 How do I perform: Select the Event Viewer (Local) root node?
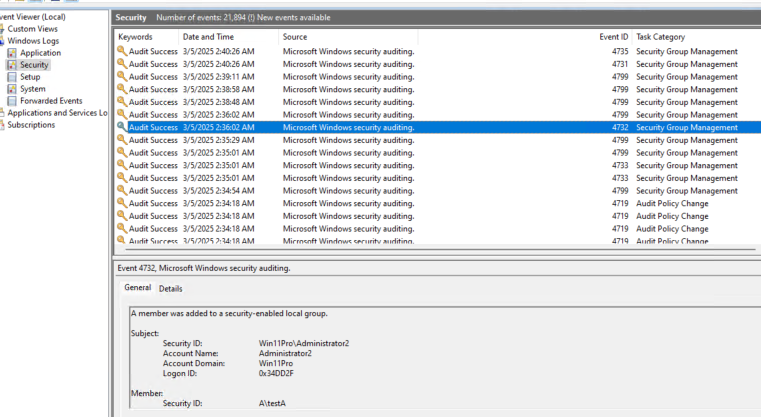tap(33, 17)
